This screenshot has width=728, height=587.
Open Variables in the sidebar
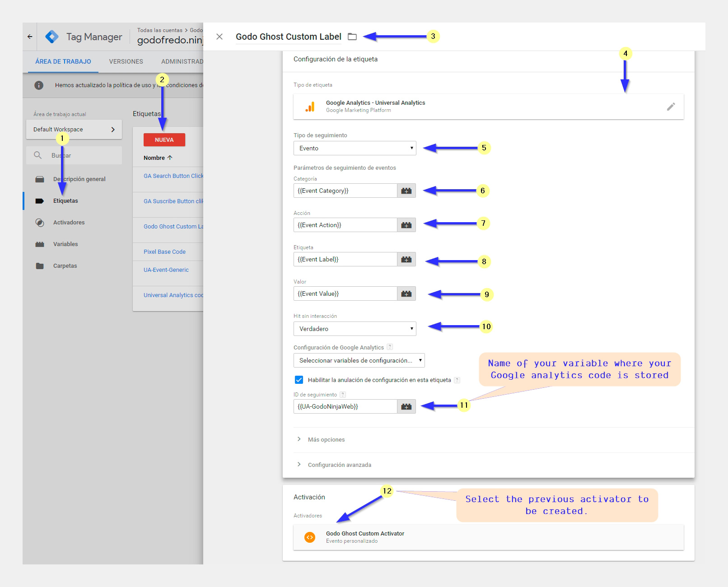point(65,244)
